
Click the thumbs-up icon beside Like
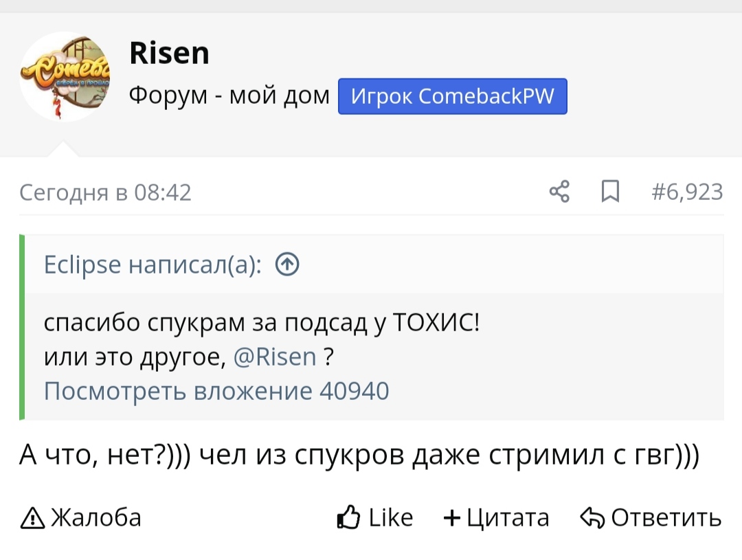(x=349, y=518)
